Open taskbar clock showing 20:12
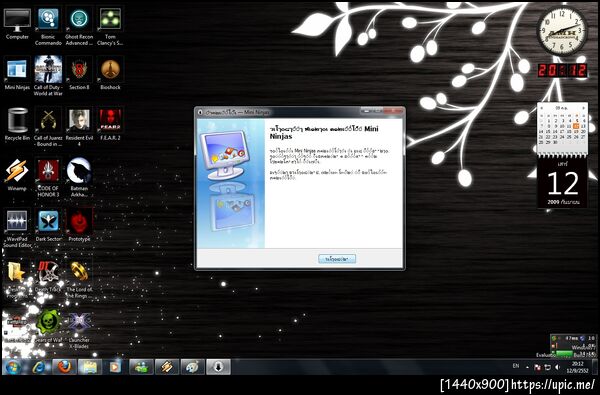 click(x=578, y=367)
